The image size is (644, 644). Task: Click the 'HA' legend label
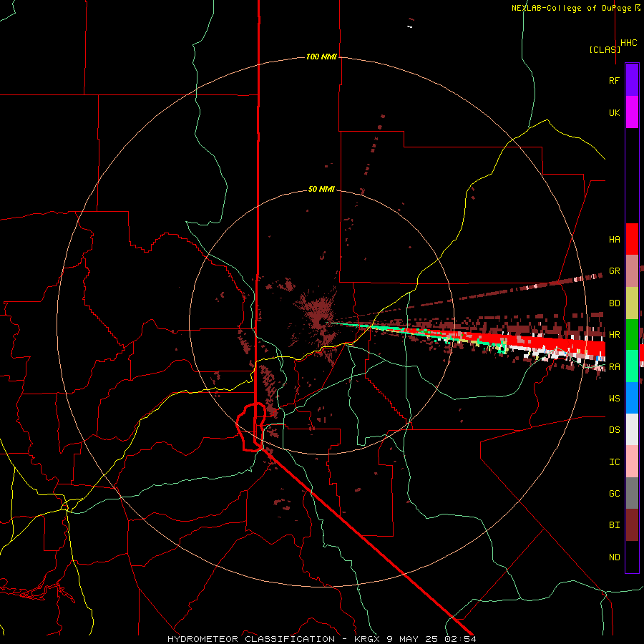(x=614, y=239)
